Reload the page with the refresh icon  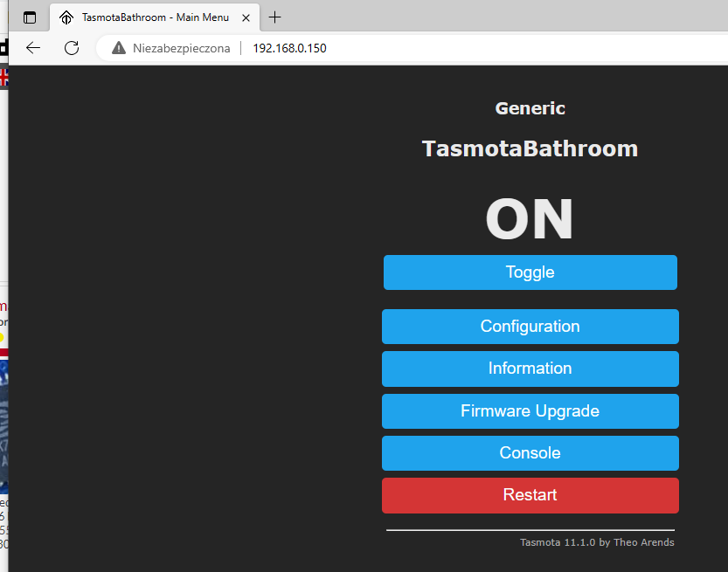point(72,48)
